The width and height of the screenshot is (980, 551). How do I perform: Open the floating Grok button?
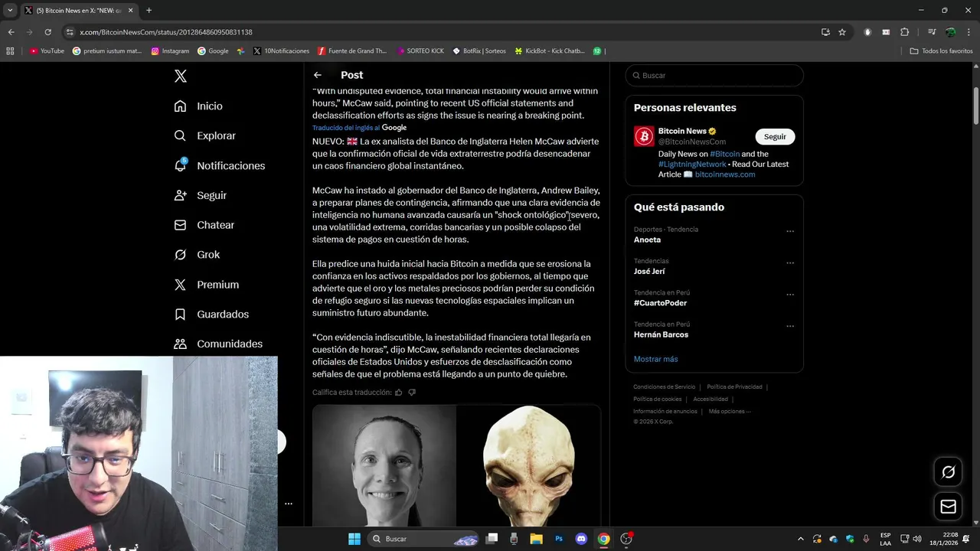click(949, 472)
